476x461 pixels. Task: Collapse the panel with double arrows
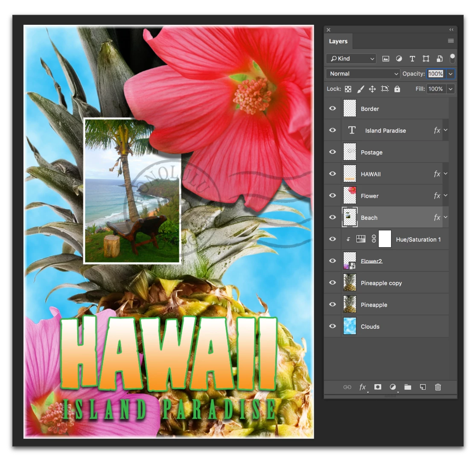point(451,29)
